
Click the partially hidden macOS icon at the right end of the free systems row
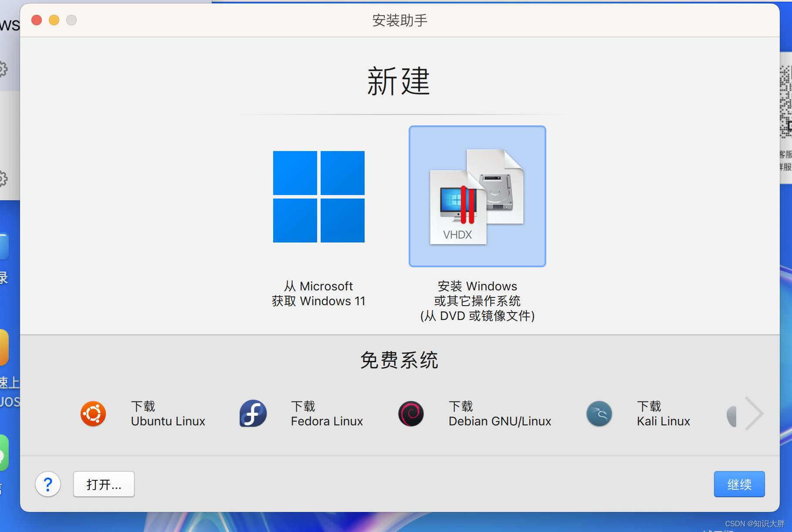click(731, 416)
